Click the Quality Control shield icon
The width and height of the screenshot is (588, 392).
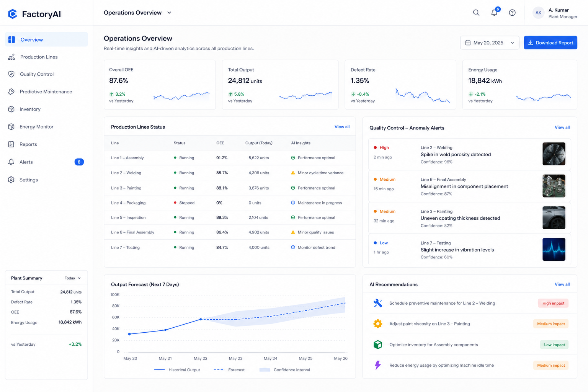coord(11,74)
